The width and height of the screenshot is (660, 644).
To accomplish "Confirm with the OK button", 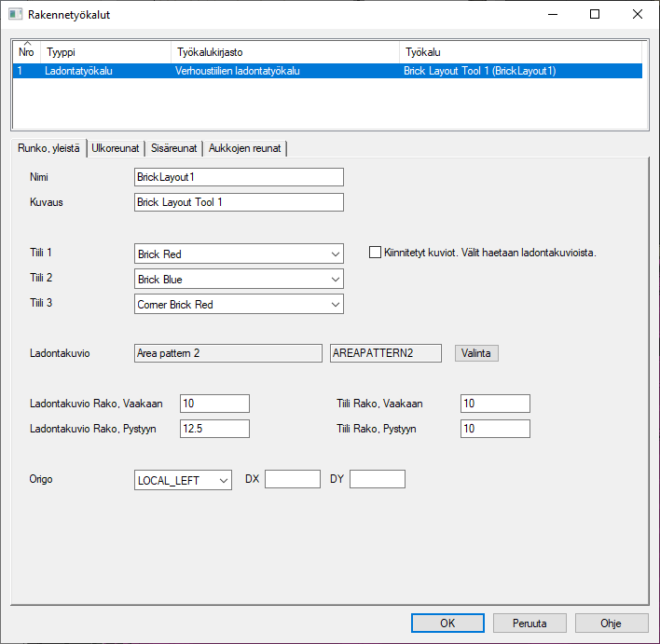I will (447, 623).
